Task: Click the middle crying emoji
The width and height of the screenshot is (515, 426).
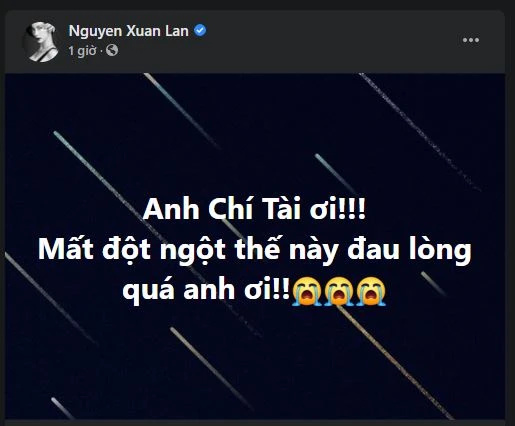Action: (x=339, y=291)
